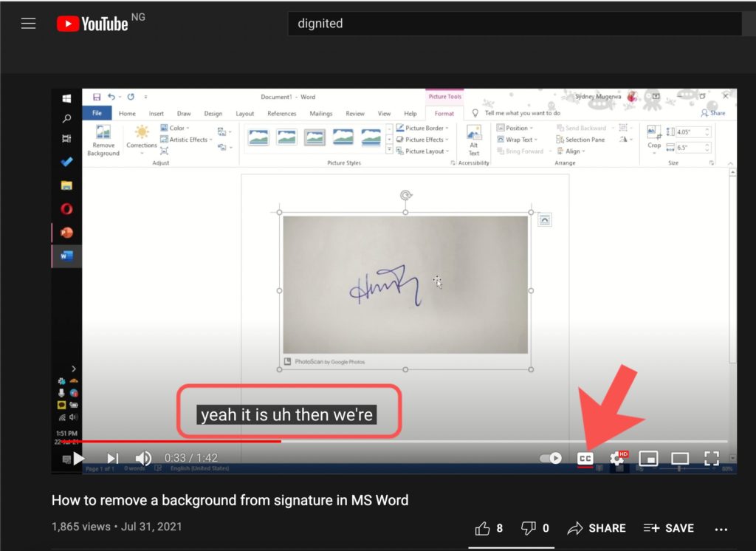Skip to the next video
This screenshot has height=551, width=756.
[112, 459]
